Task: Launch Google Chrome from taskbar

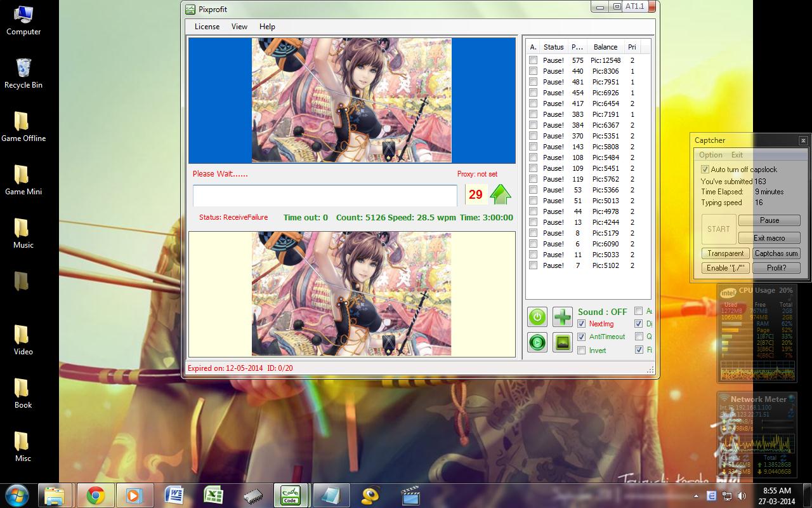Action: tap(96, 495)
